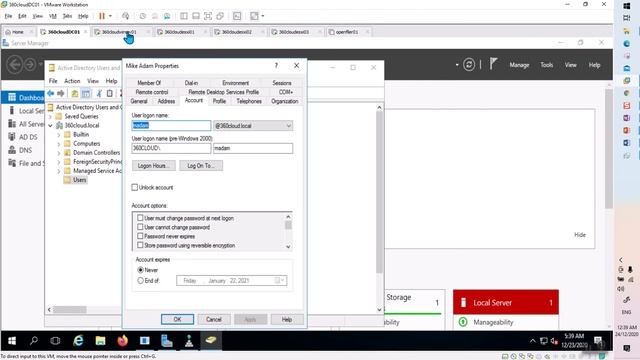Open the @360cloud.local UPN suffix dropdown

[288, 126]
